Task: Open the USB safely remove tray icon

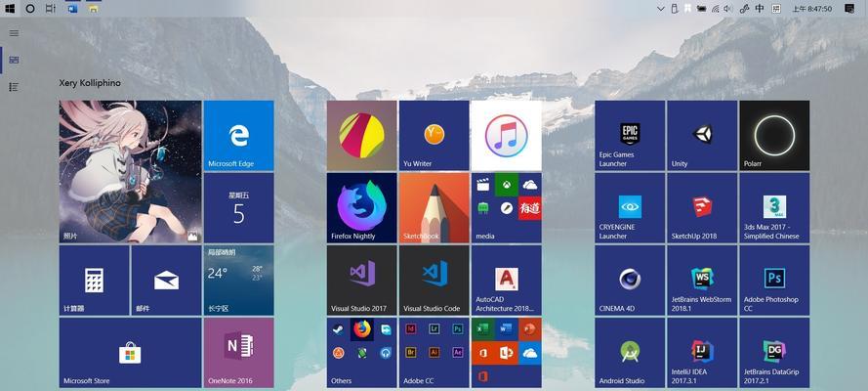Action: 675,8
